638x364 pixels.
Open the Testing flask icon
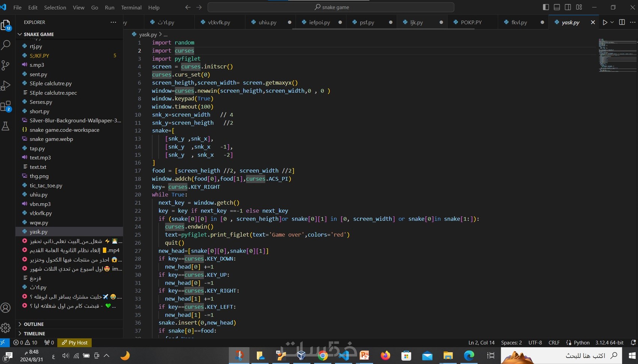[6, 126]
